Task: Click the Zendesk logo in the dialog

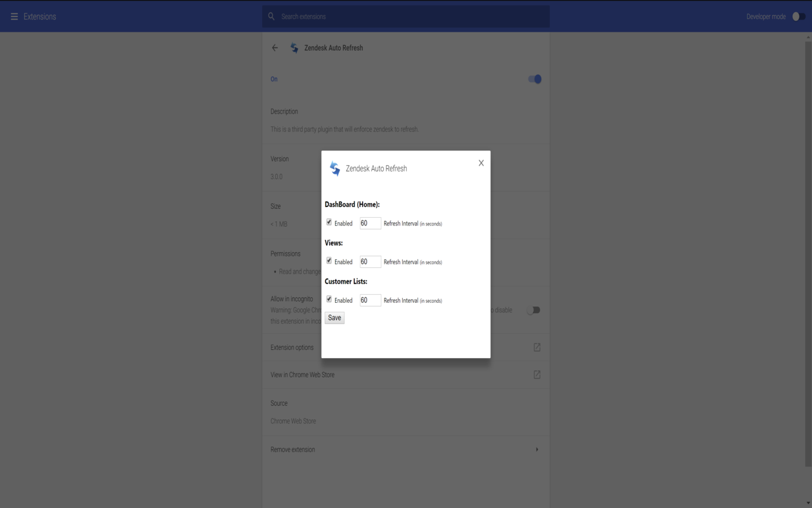Action: coord(335,168)
